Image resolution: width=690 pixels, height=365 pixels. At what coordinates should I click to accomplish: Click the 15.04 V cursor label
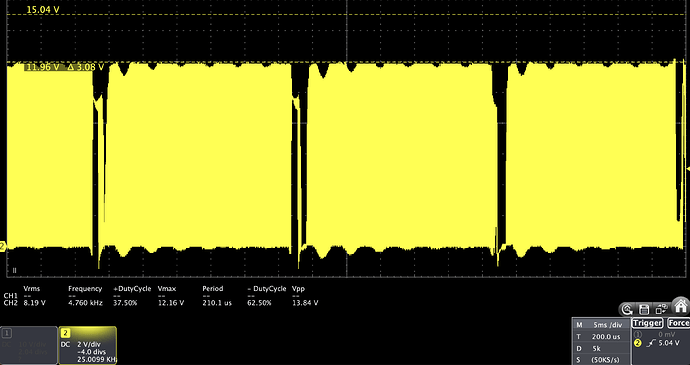pos(43,9)
